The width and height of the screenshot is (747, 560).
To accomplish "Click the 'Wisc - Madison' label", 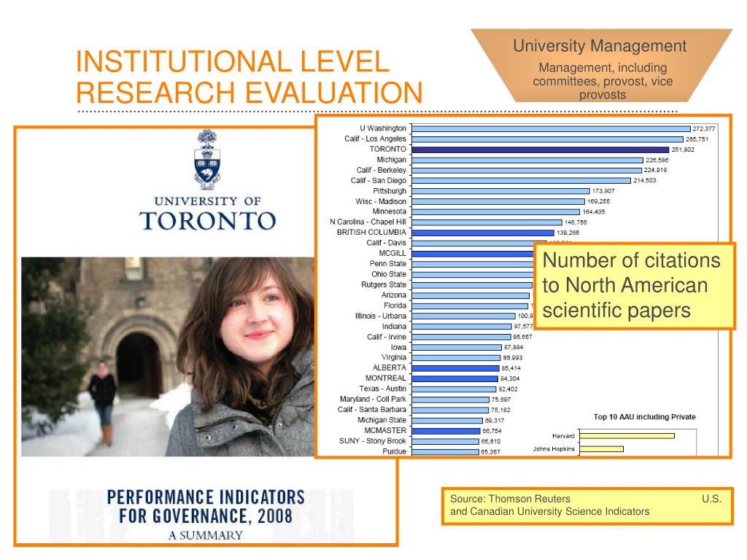I will tap(381, 201).
